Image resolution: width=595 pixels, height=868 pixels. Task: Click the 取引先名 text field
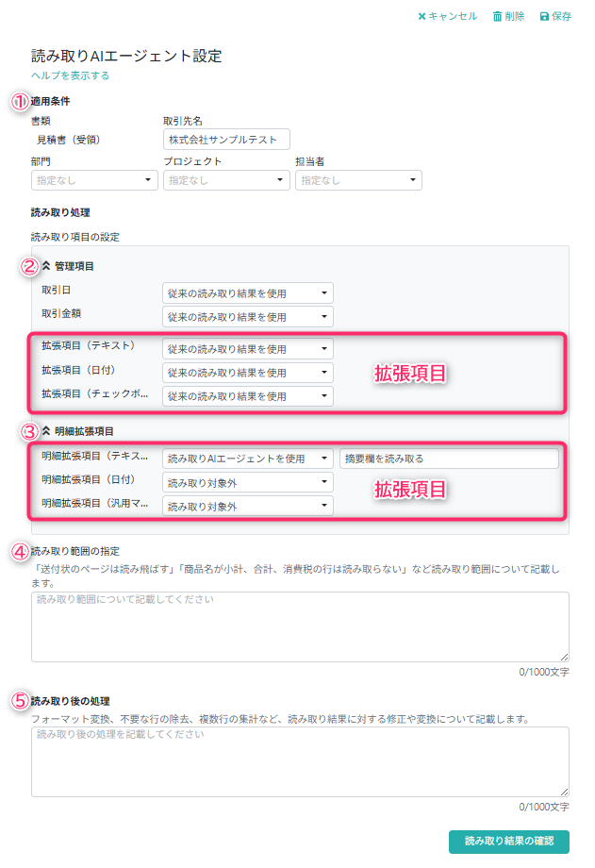[x=225, y=140]
